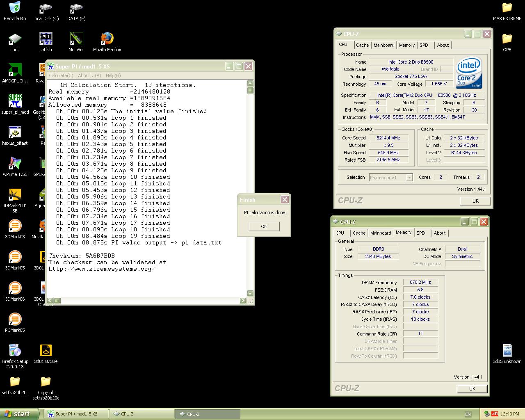Open SPD tab in bottom CPU-Z window
525x420 pixels.
420,233
